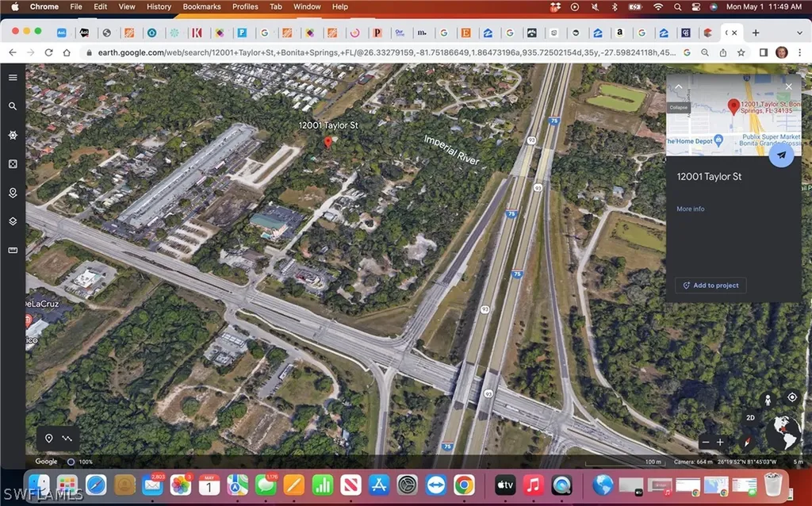Switch to 2D view
Image resolution: width=812 pixels, height=506 pixels.
point(750,416)
